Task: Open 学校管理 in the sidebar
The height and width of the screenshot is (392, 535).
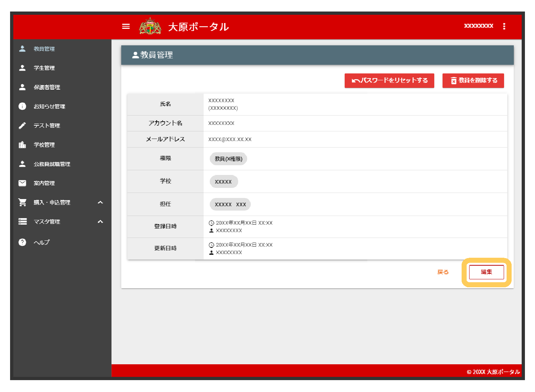Action: coord(44,145)
